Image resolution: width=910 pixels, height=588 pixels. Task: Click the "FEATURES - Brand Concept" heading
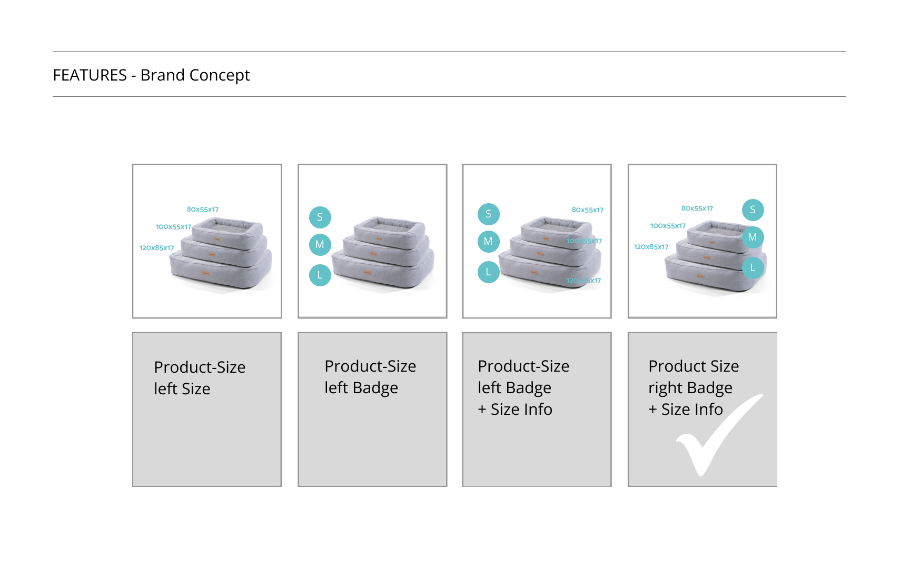coord(152,75)
